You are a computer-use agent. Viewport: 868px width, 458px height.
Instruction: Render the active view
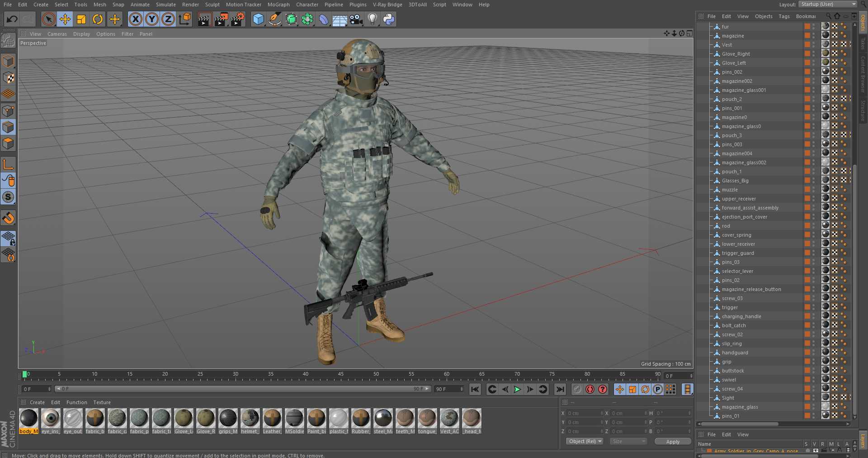click(x=204, y=19)
